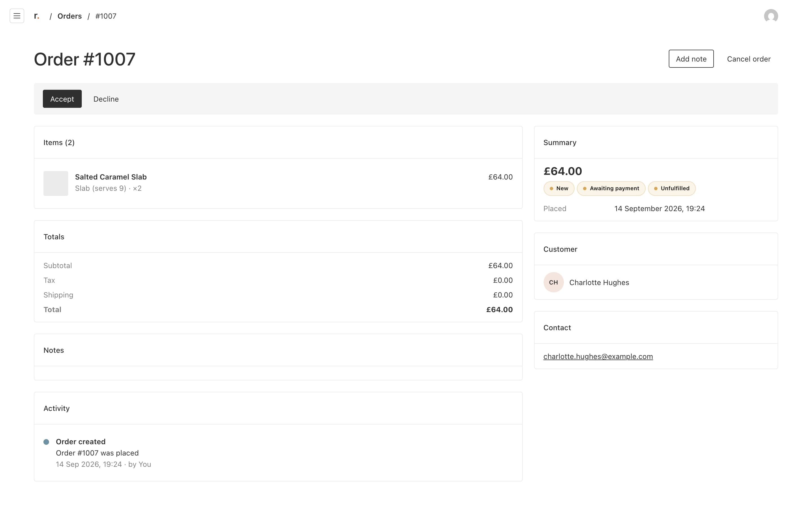Click the Customer card header
The image size is (812, 508).
click(x=656, y=249)
